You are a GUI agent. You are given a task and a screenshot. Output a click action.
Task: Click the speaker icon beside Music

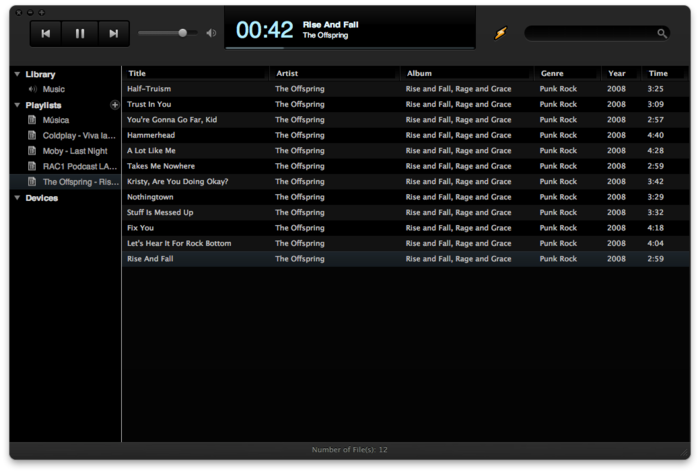(33, 89)
